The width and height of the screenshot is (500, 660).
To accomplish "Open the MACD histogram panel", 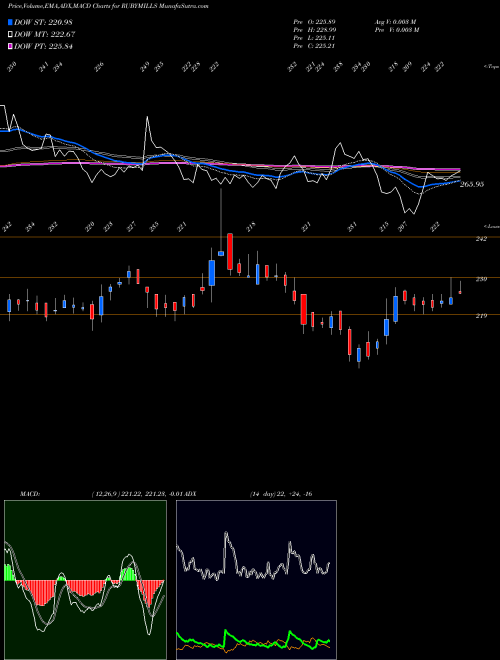I will [85, 580].
